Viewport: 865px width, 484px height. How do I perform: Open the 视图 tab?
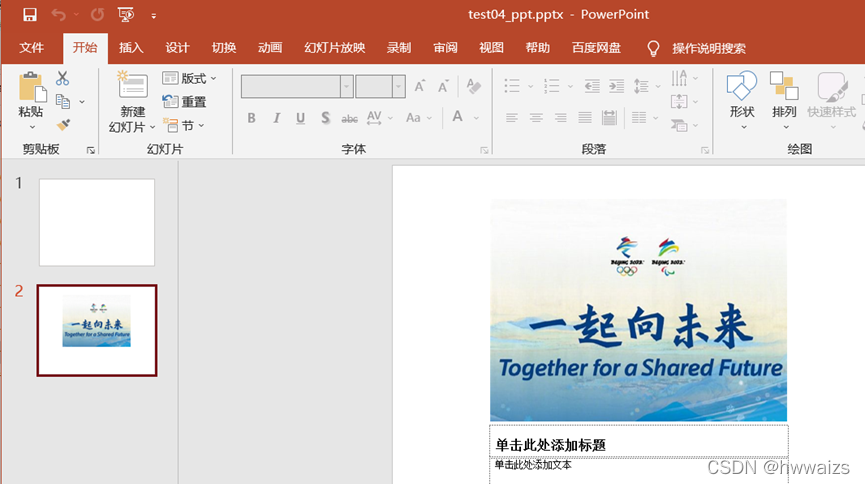coord(491,48)
